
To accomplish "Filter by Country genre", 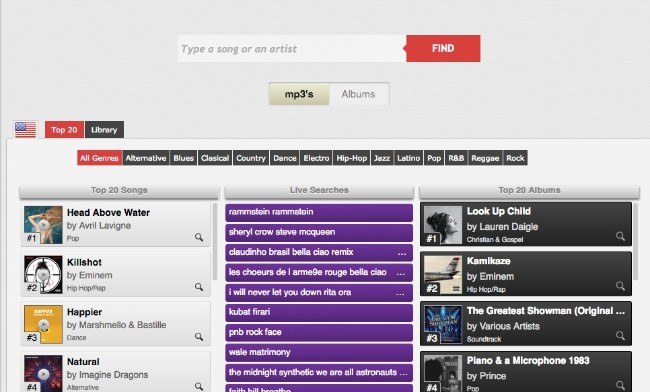I will tap(251, 158).
